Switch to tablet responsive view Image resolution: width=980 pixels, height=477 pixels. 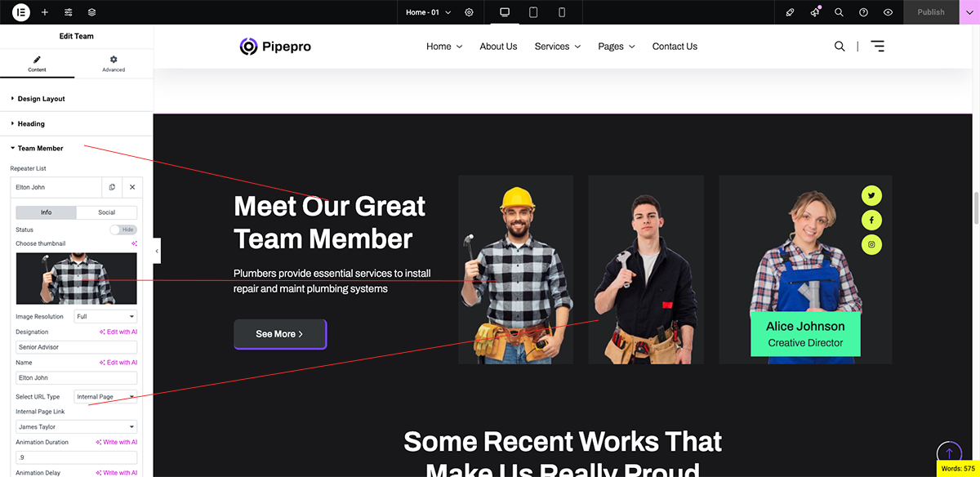pyautogui.click(x=533, y=12)
